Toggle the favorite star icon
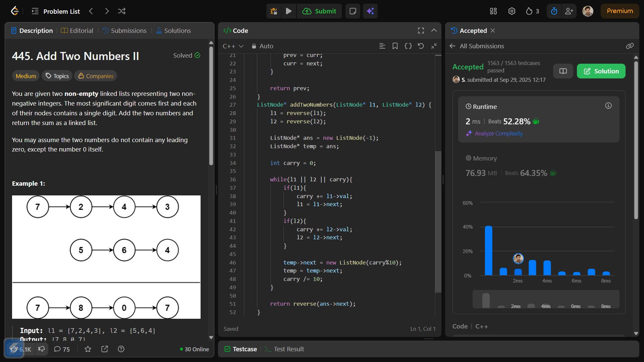Image resolution: width=644 pixels, height=362 pixels. [88, 349]
